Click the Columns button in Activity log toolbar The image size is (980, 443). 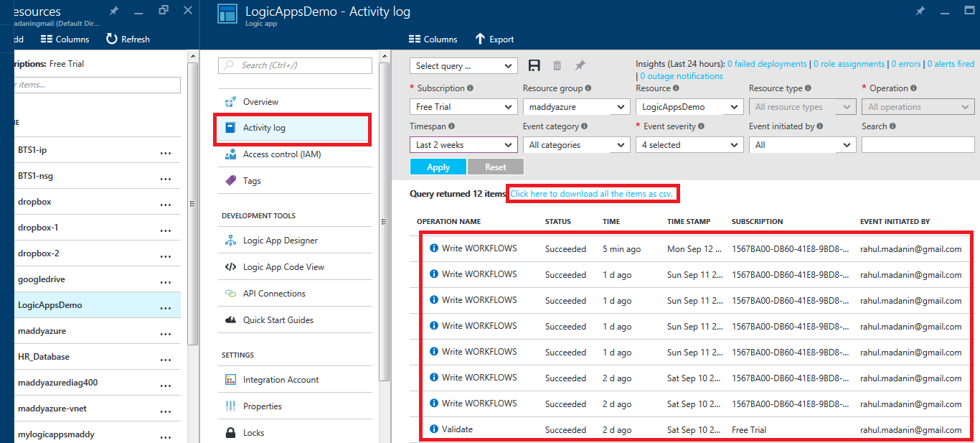433,39
